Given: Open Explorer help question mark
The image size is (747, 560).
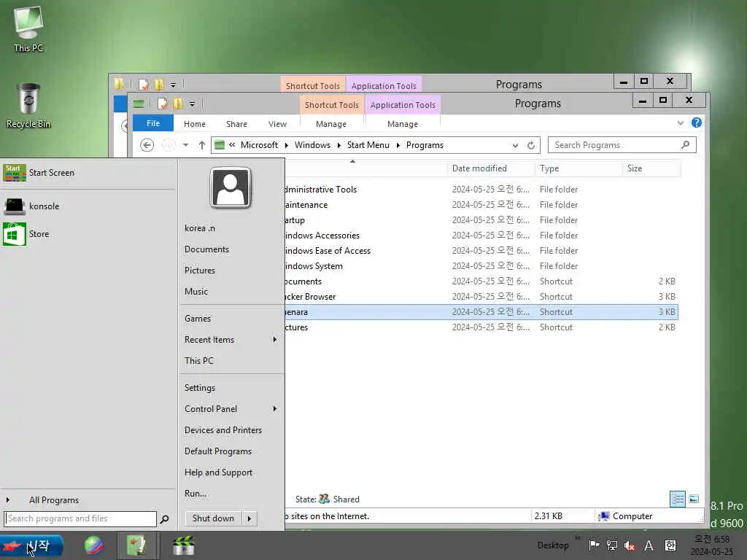Looking at the screenshot, I should pos(697,122).
